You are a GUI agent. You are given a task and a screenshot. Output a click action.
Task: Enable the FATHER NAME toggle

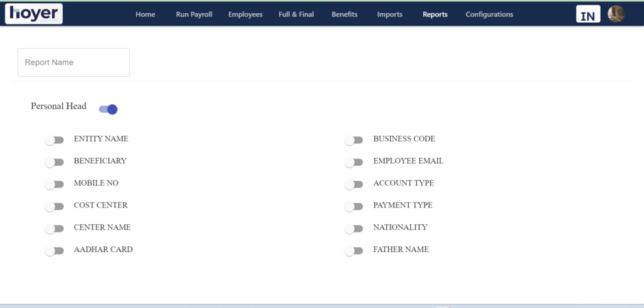tap(353, 251)
